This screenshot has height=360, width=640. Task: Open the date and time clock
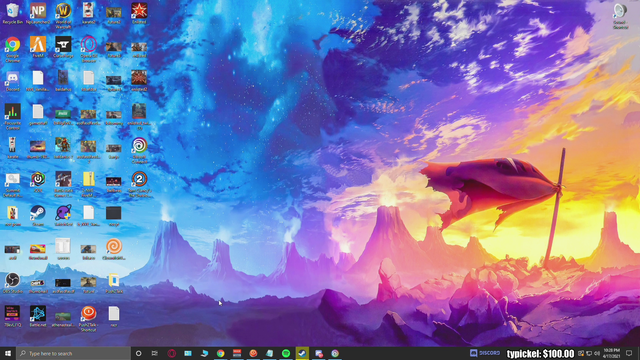point(611,353)
